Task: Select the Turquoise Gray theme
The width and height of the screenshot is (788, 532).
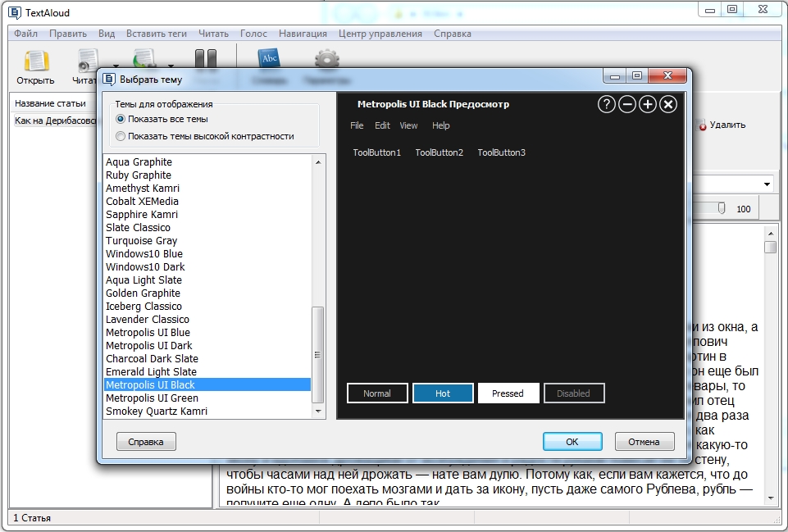Action: coord(207,241)
